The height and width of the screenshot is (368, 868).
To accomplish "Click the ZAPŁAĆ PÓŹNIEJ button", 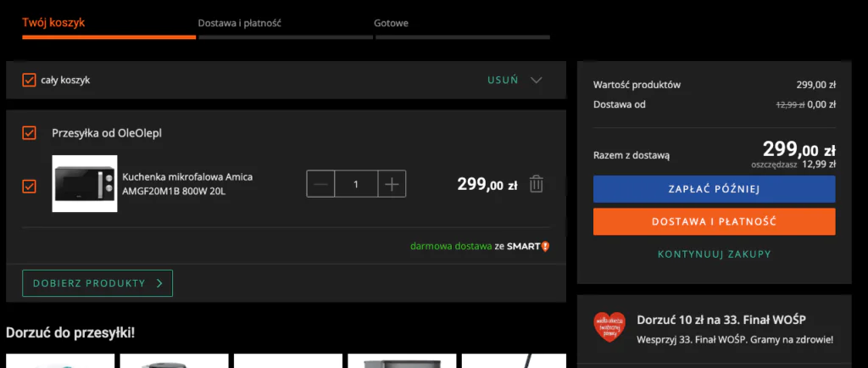I will point(714,189).
